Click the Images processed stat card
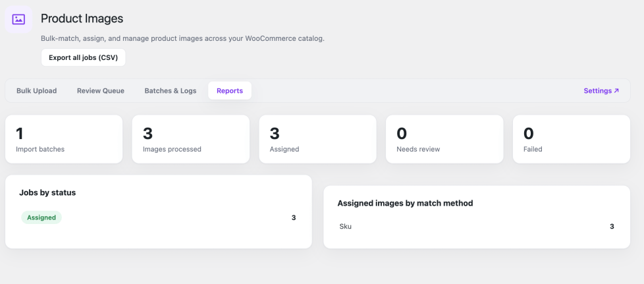Viewport: 644px width, 284px height. [x=190, y=139]
